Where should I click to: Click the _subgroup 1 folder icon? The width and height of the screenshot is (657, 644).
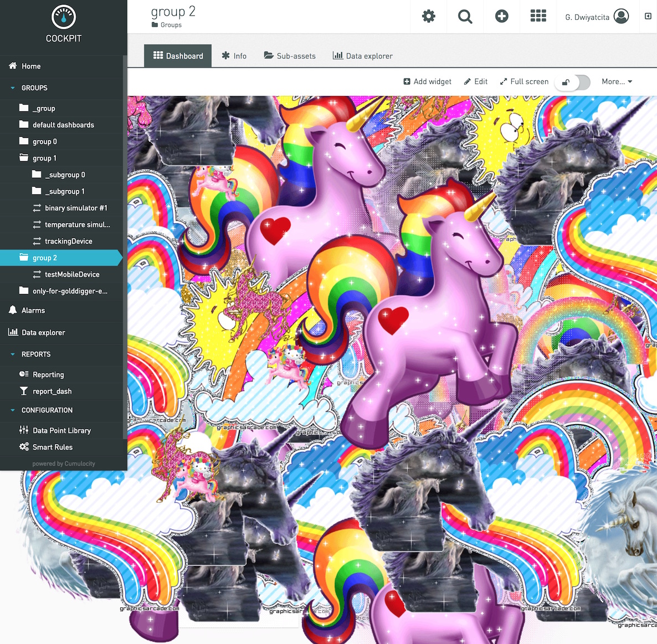(x=37, y=191)
